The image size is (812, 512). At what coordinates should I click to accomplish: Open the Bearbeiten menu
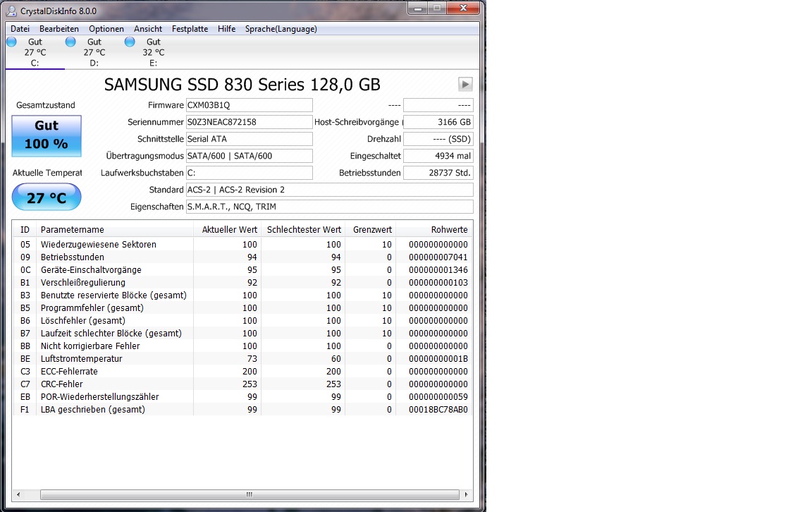click(59, 29)
